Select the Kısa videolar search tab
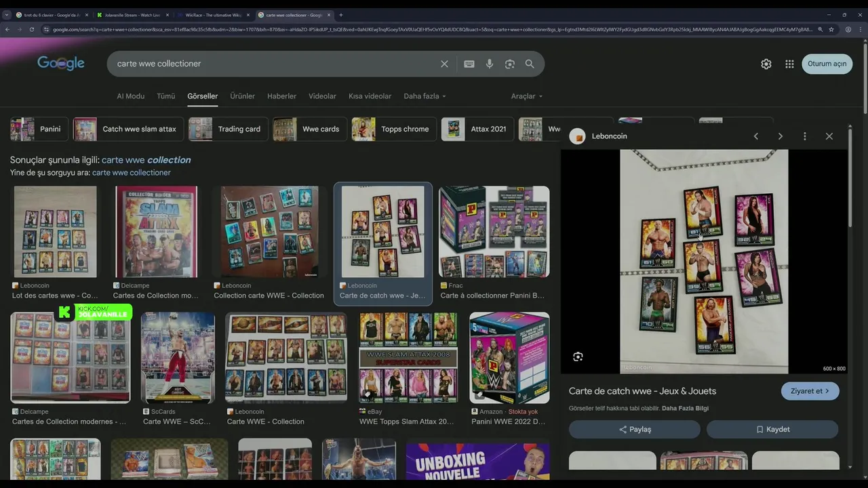Image resolution: width=868 pixels, height=488 pixels. tap(370, 96)
